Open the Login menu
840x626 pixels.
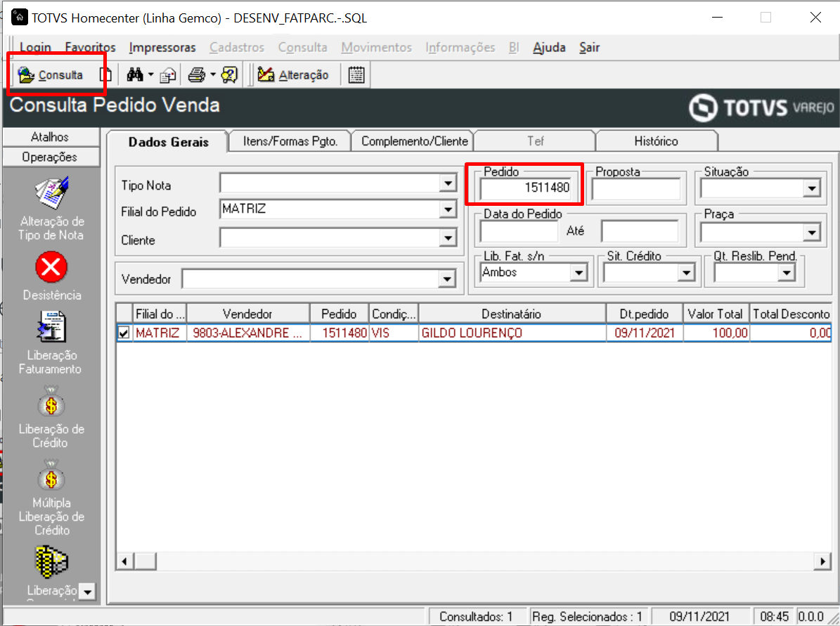click(x=35, y=47)
